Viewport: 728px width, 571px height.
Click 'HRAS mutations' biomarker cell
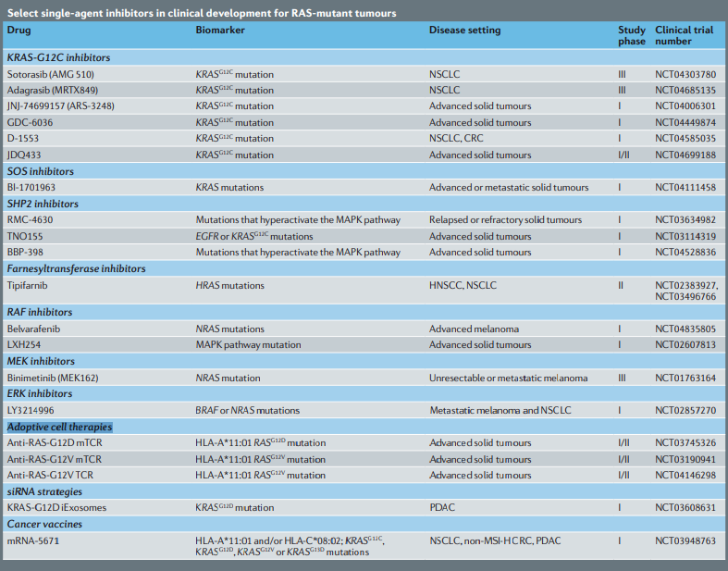pyautogui.click(x=229, y=285)
